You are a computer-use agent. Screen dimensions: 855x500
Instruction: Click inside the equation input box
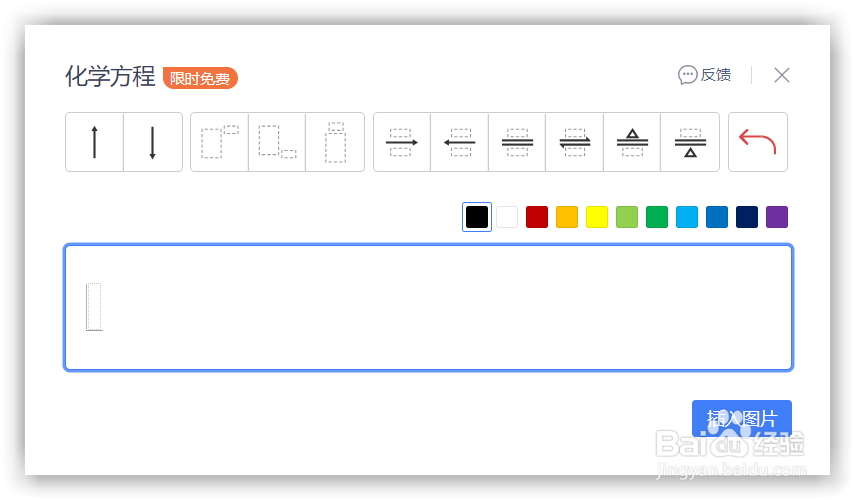[428, 307]
